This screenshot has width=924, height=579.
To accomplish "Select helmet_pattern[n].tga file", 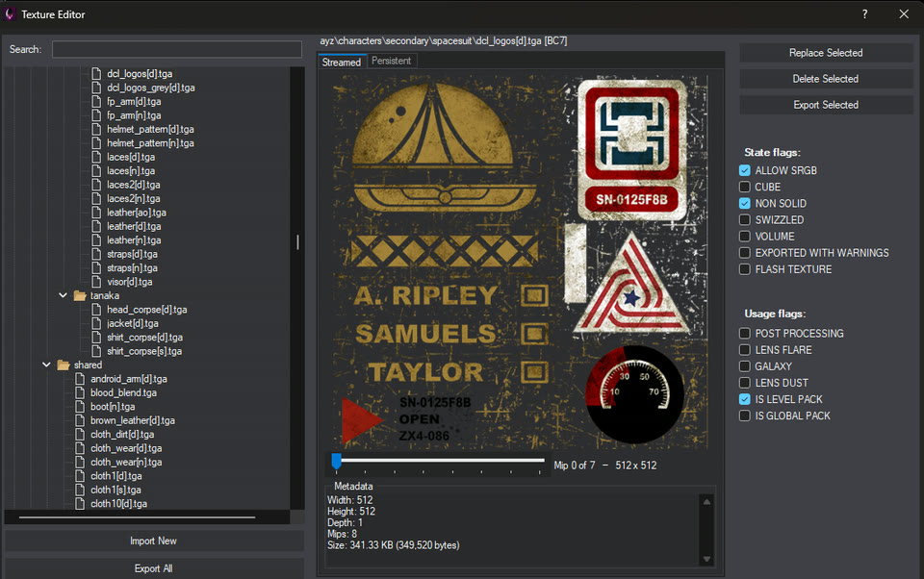I will coord(150,143).
